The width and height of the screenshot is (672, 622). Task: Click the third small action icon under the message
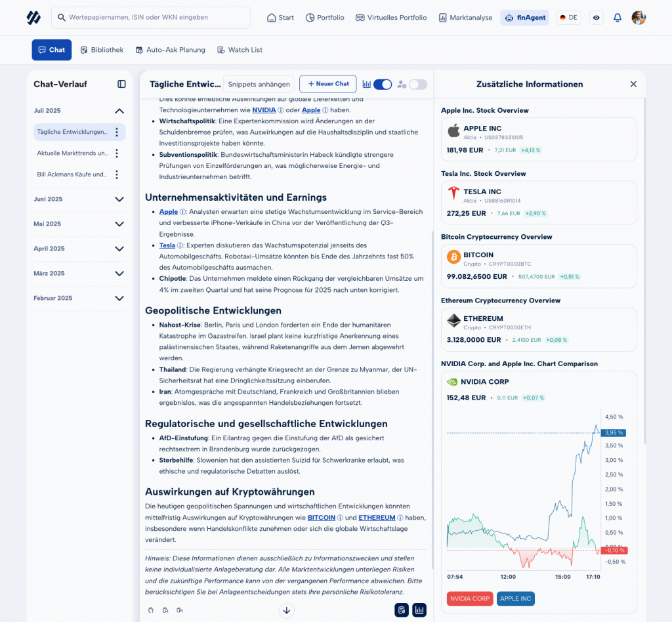click(180, 610)
